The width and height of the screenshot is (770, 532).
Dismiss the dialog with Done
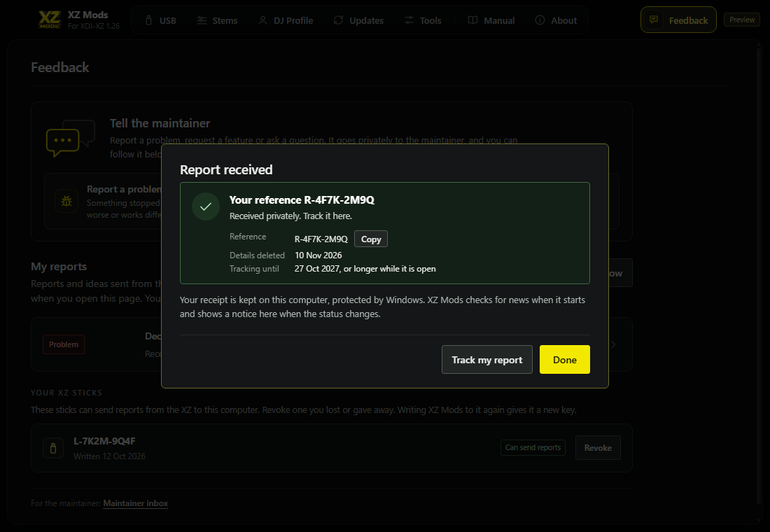(x=565, y=360)
